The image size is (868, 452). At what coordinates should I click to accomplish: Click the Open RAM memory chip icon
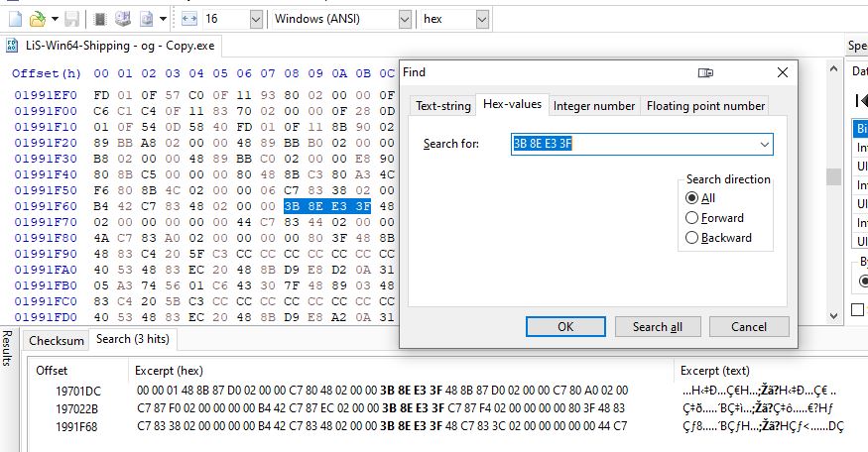click(x=100, y=19)
